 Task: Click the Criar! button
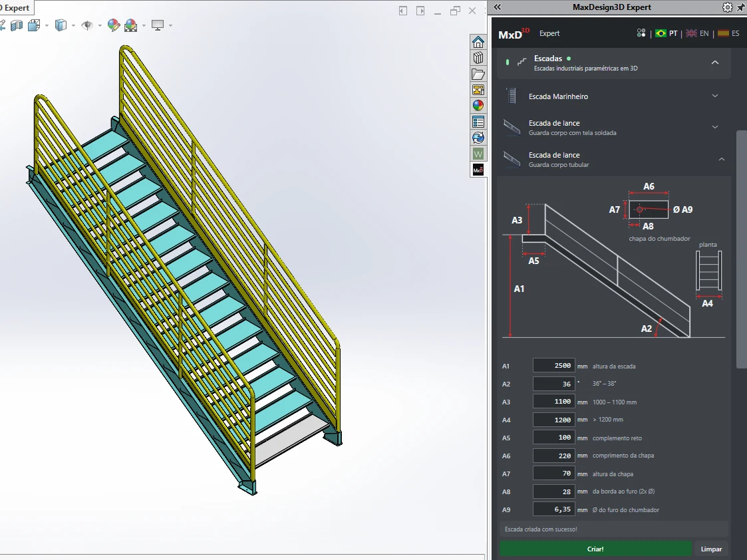[x=595, y=549]
